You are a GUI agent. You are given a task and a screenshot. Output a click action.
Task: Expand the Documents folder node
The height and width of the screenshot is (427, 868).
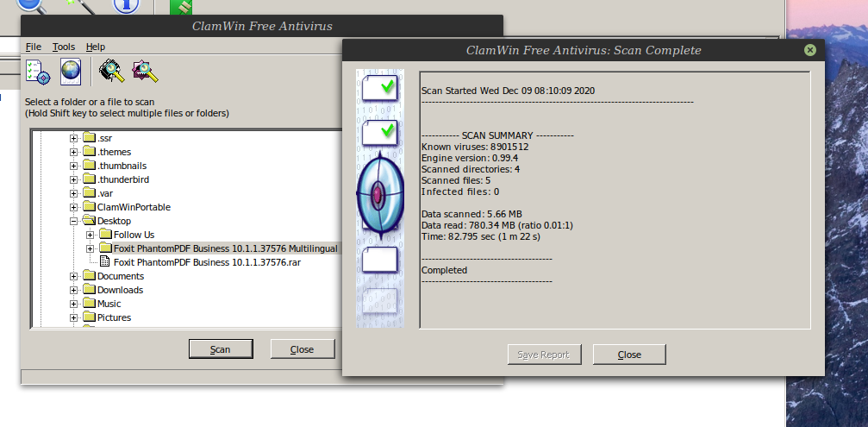73,276
